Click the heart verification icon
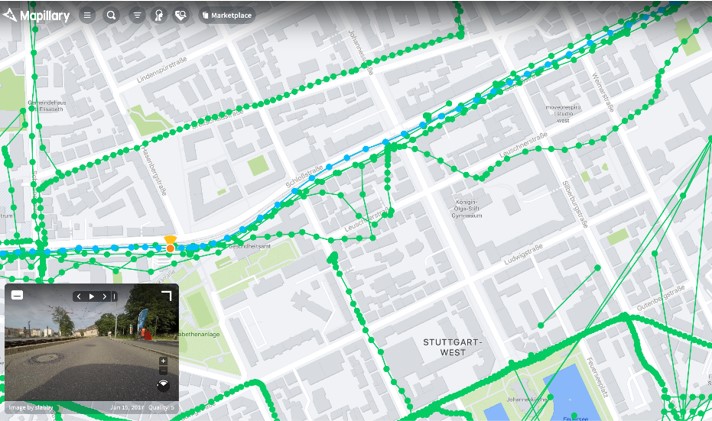Image resolution: width=712 pixels, height=421 pixels. (x=180, y=16)
